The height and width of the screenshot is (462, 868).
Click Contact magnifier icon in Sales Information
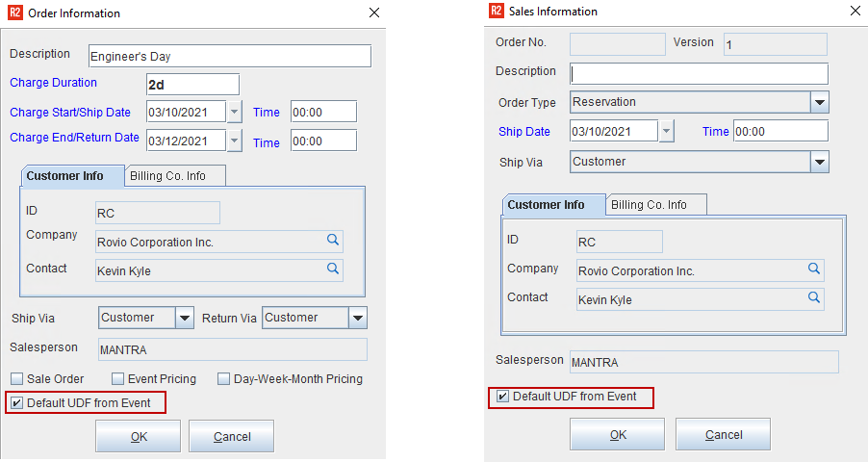click(x=813, y=299)
